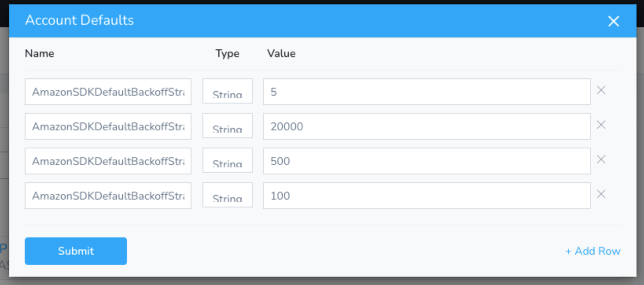Focus the Name field in the value 500 row
Viewport: 644px width, 285px height.
(108, 161)
